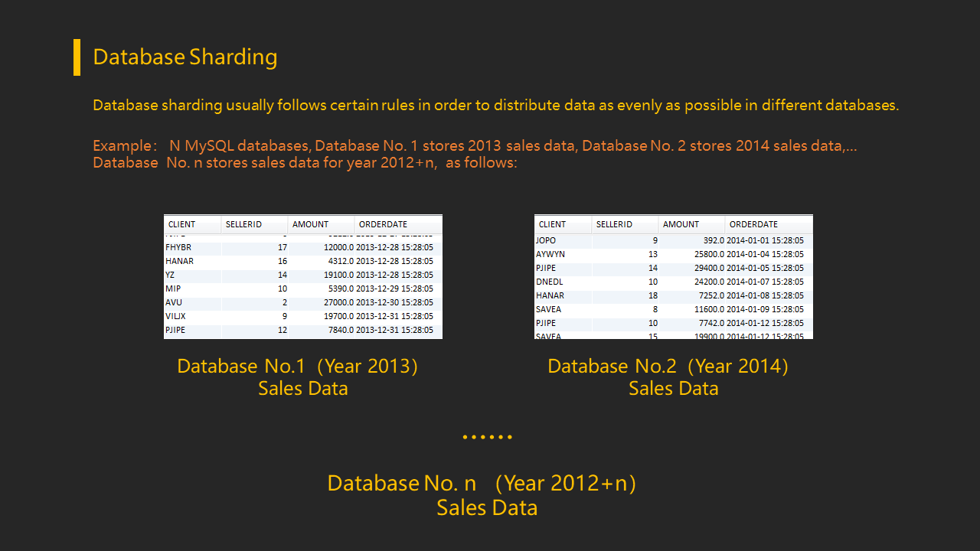The width and height of the screenshot is (980, 551).
Task: Click amount value "19700.0"
Action: [337, 316]
